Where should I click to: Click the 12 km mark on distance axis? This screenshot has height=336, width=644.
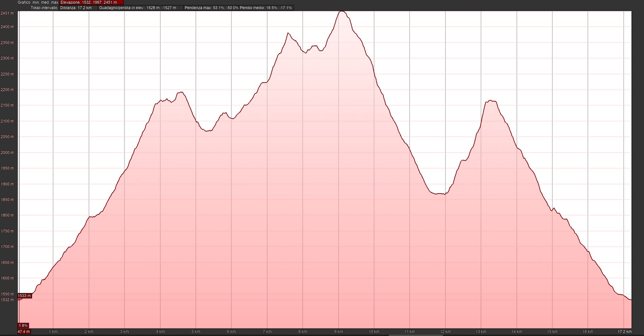[445, 332]
